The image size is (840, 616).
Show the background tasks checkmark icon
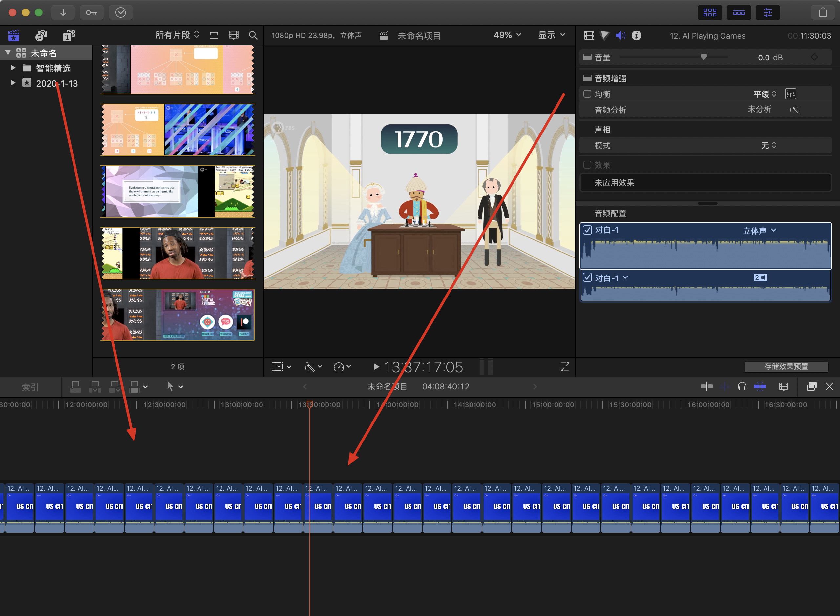pos(120,13)
